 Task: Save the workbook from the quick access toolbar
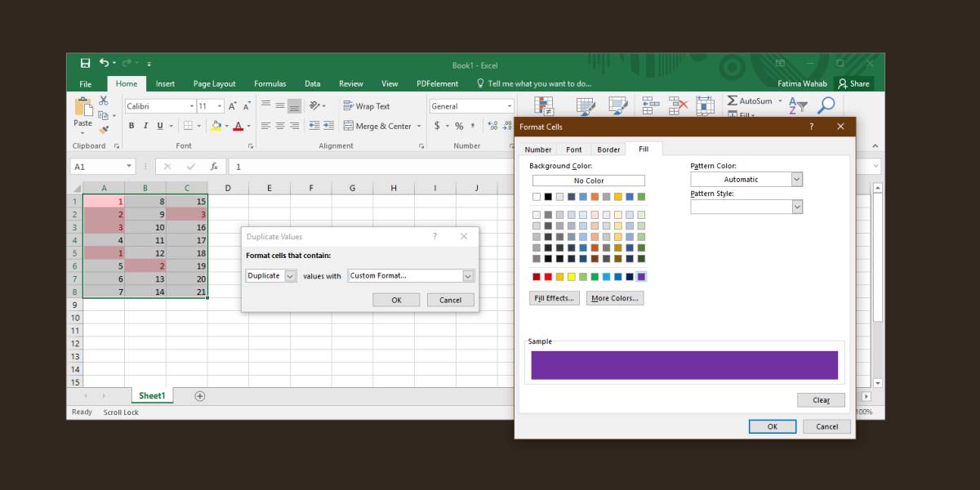coord(85,63)
